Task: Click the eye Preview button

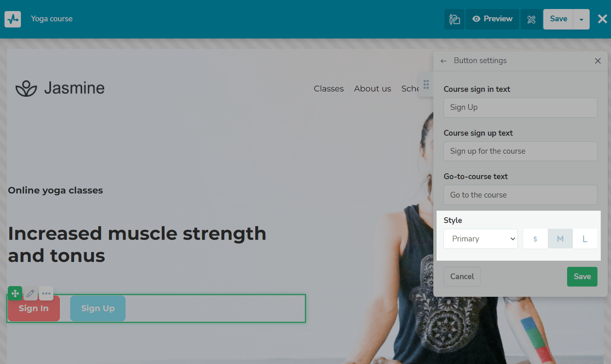Action: click(492, 19)
